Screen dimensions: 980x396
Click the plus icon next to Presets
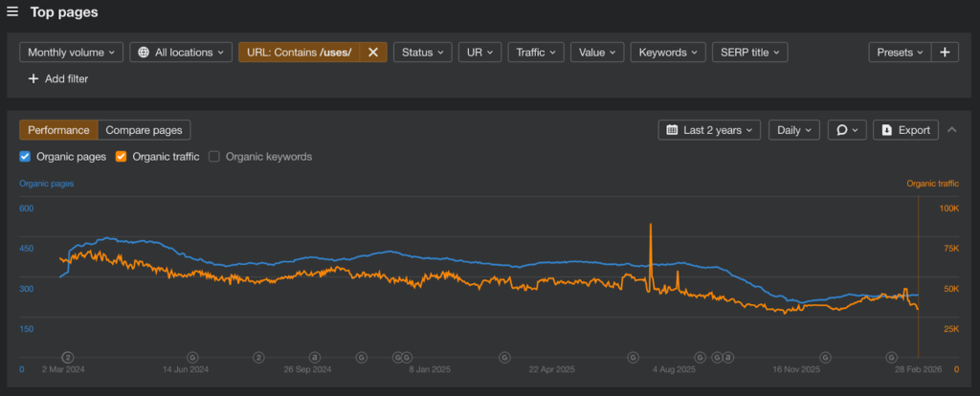pyautogui.click(x=945, y=53)
